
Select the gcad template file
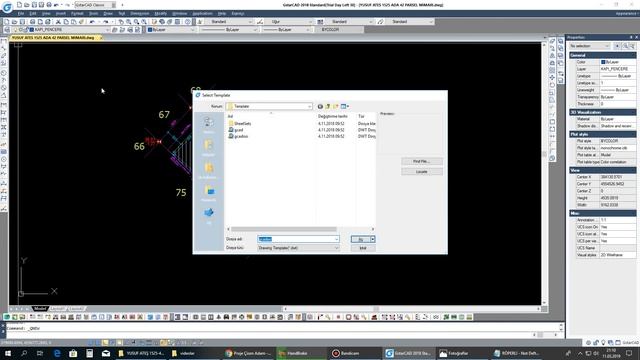tap(236, 130)
